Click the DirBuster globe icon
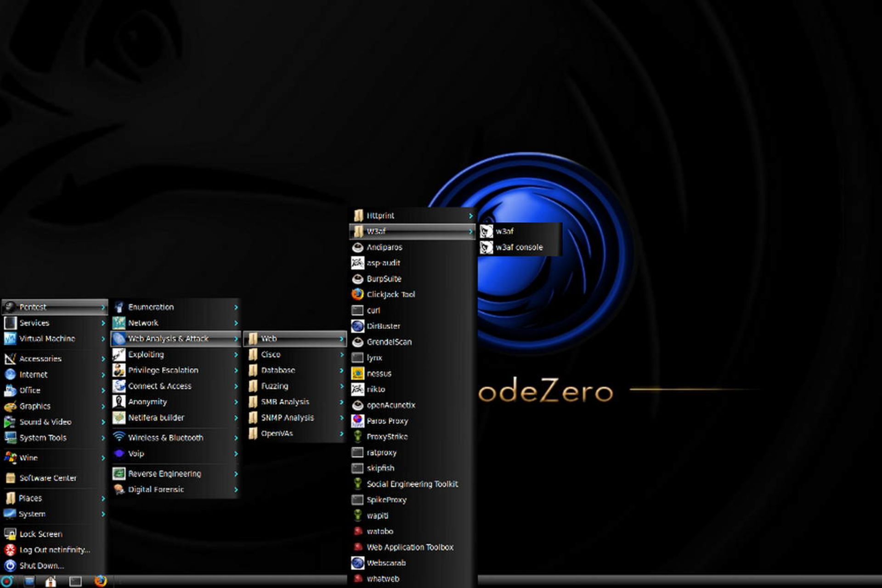 tap(357, 326)
